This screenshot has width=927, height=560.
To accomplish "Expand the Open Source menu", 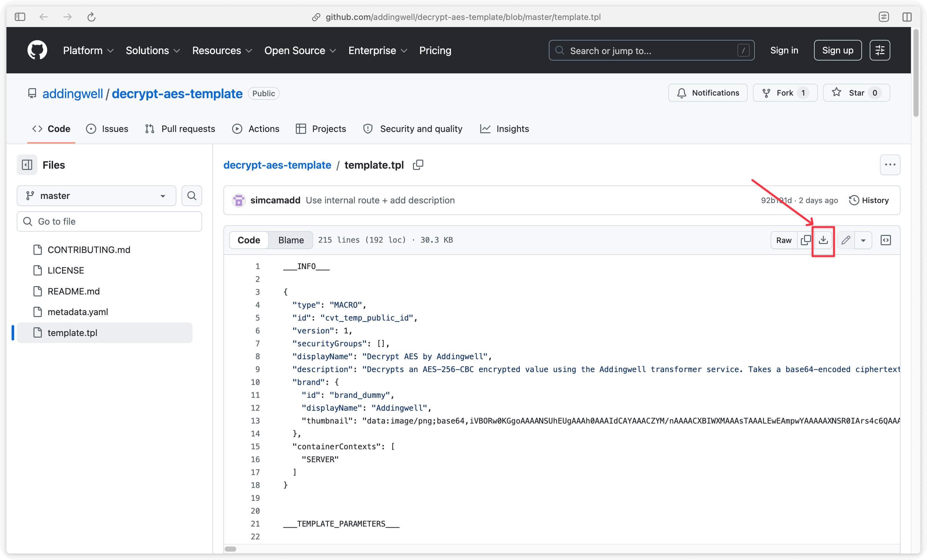I will pyautogui.click(x=300, y=51).
